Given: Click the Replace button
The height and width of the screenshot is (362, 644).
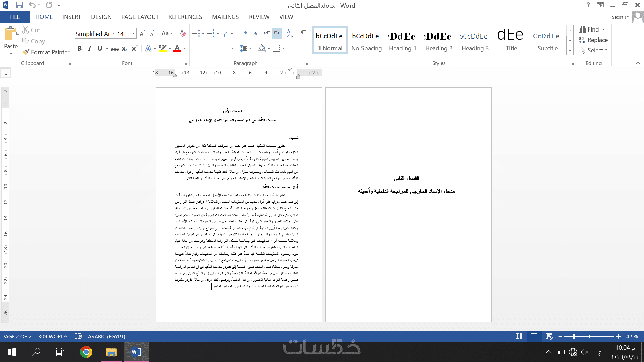Looking at the screenshot, I should [x=593, y=40].
